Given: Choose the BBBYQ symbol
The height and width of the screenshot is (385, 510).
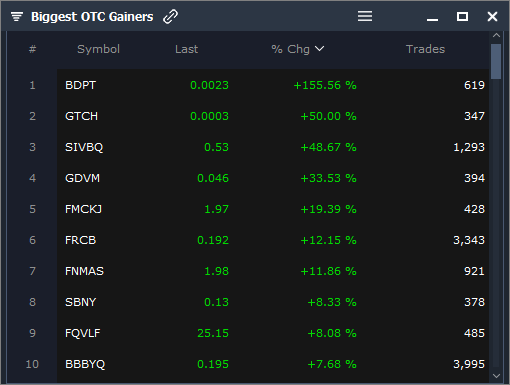Looking at the screenshot, I should (x=85, y=364).
